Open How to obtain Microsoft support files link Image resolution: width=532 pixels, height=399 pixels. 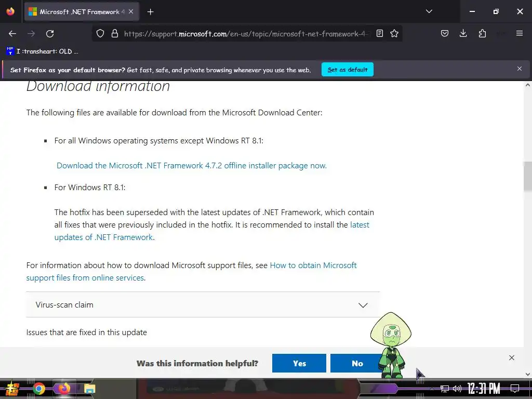(191, 271)
